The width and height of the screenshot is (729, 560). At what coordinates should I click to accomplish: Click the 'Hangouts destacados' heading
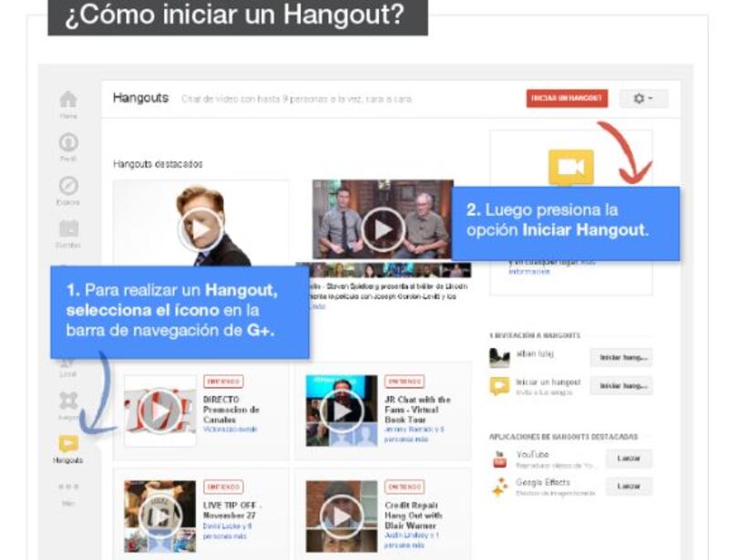(x=158, y=164)
